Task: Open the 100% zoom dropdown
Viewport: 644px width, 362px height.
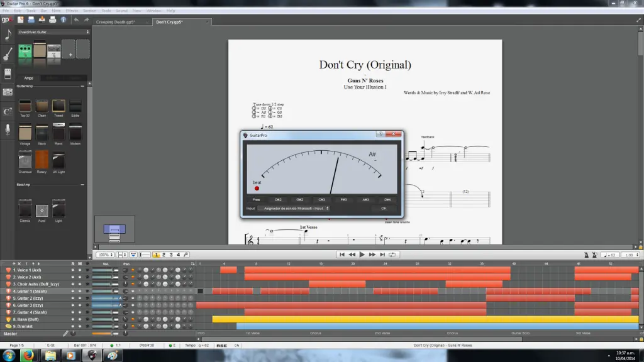Action: [x=105, y=255]
